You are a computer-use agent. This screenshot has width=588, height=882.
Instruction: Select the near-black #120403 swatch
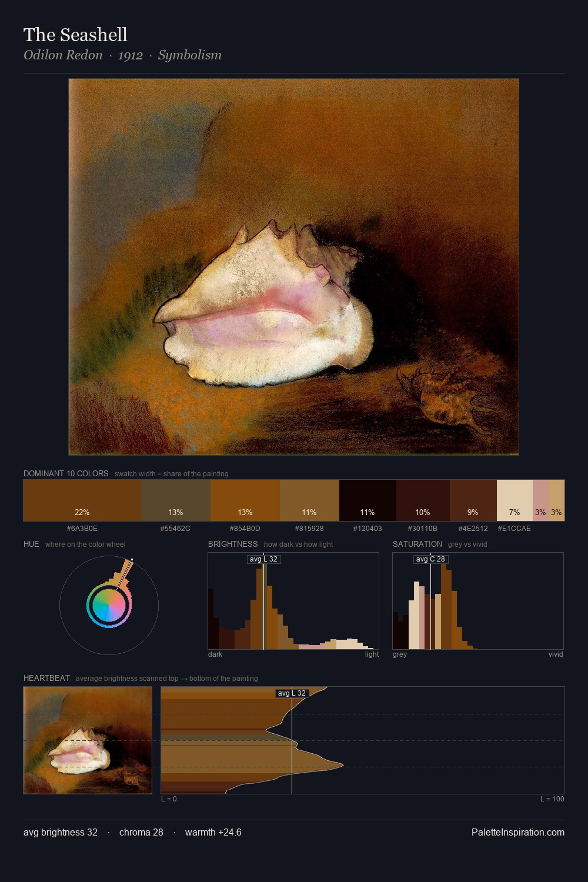367,500
